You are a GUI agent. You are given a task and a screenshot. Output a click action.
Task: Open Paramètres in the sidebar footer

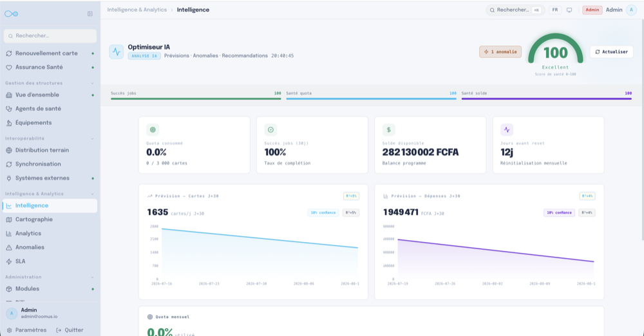tap(27, 330)
